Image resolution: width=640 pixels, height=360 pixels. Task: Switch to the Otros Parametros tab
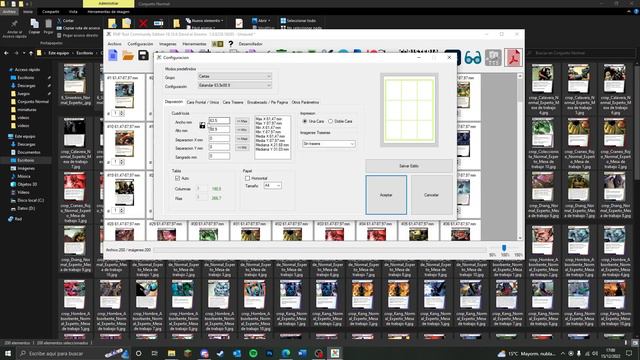click(x=305, y=102)
